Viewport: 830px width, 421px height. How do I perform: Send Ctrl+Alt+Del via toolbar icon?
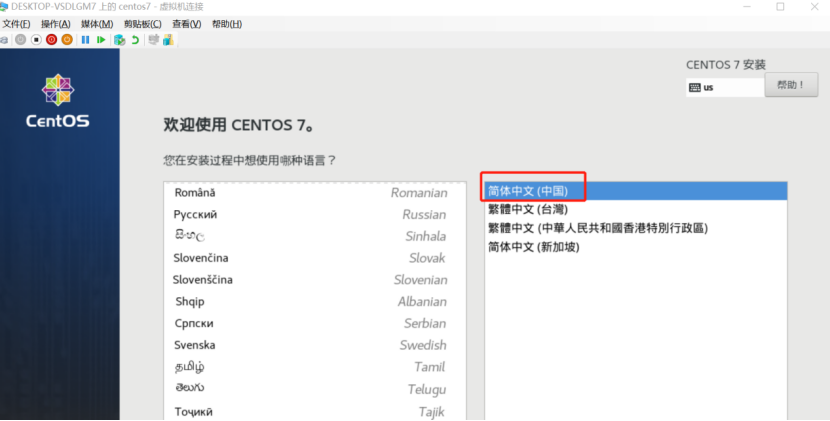coord(4,40)
